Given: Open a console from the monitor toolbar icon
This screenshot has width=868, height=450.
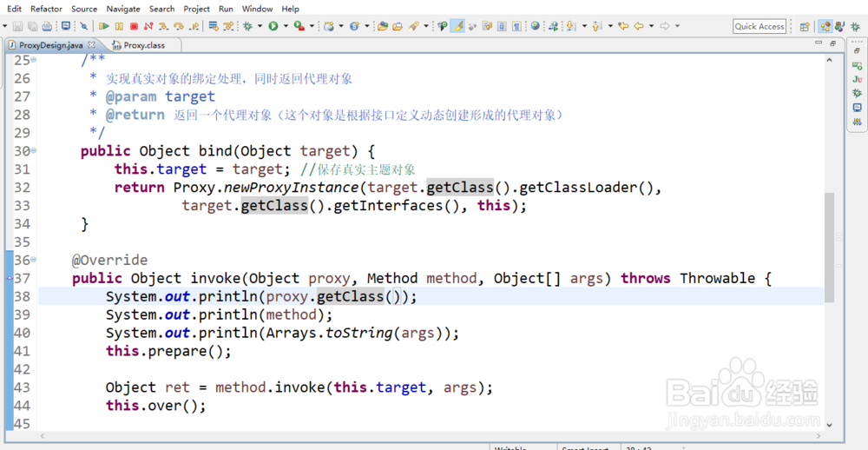Looking at the screenshot, I should pyautogui.click(x=67, y=26).
